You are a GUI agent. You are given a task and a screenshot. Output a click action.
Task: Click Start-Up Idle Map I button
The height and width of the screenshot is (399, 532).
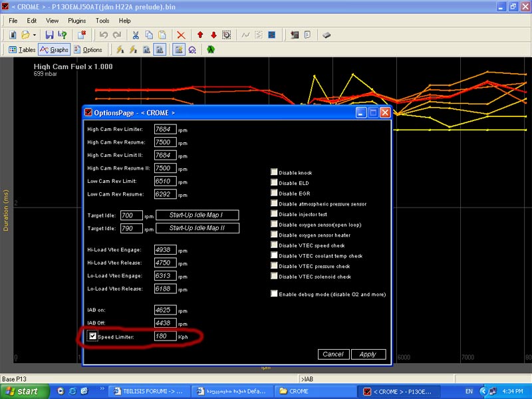tap(197, 215)
